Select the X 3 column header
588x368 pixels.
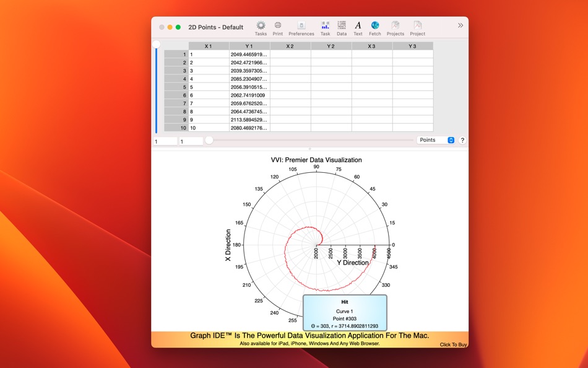(x=372, y=46)
